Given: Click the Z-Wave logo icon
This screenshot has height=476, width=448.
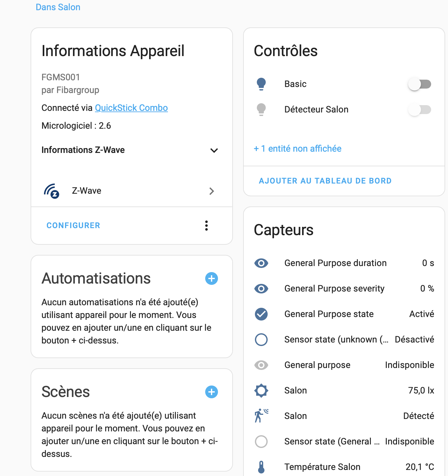Looking at the screenshot, I should click(51, 191).
